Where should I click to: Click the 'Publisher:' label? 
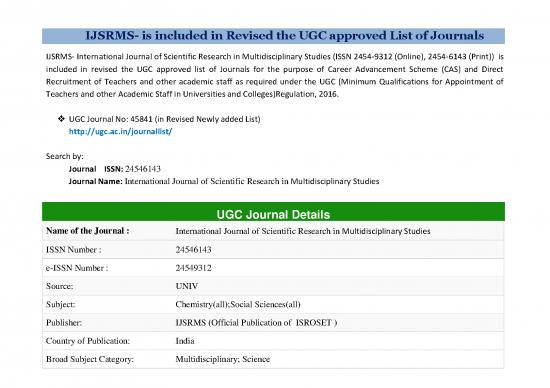pos(64,323)
